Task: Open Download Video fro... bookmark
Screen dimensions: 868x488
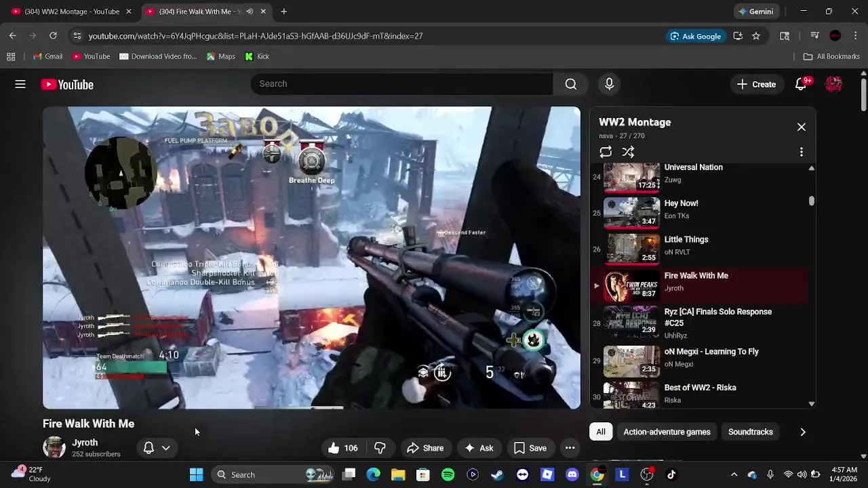Action: [158, 56]
